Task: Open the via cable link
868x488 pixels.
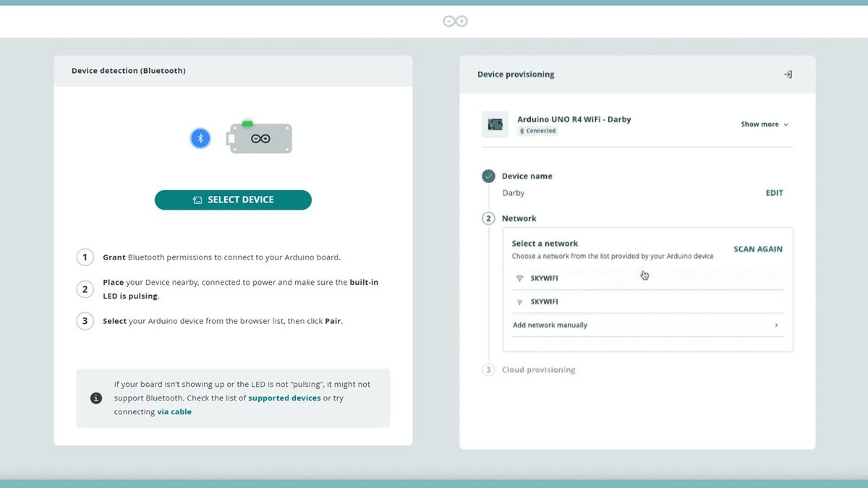Action: pos(174,412)
